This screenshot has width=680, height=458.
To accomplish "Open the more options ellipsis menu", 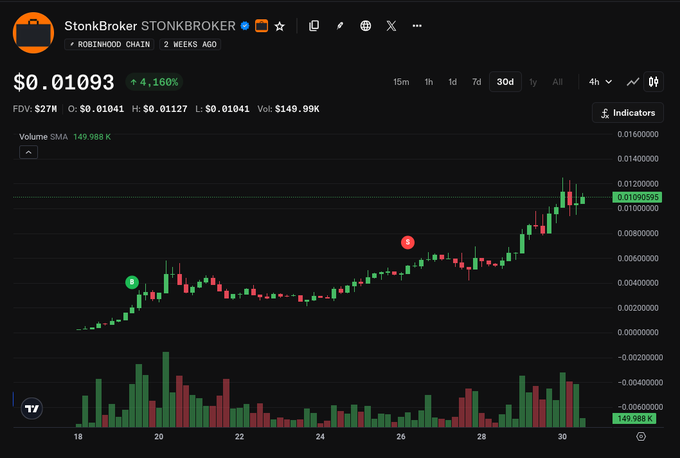I will click(417, 26).
